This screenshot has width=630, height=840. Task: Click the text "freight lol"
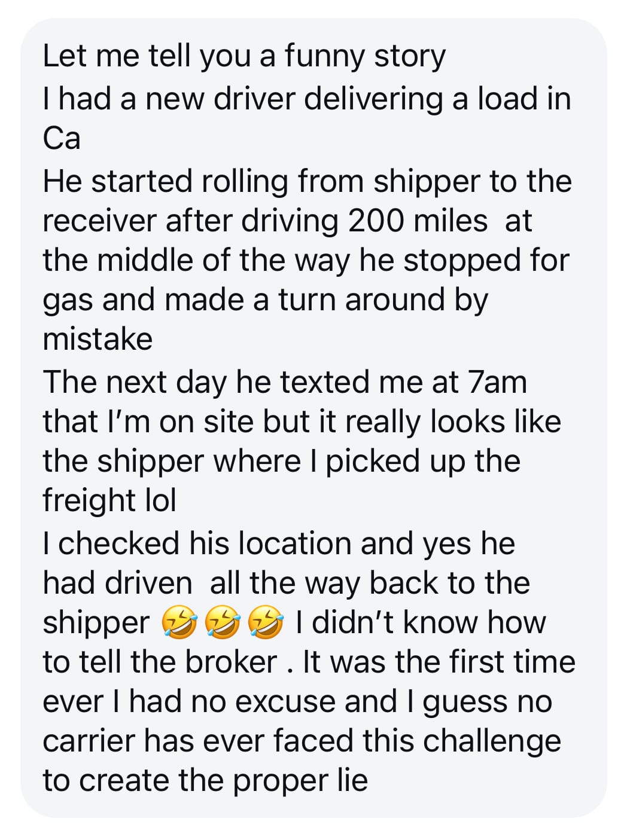109,500
